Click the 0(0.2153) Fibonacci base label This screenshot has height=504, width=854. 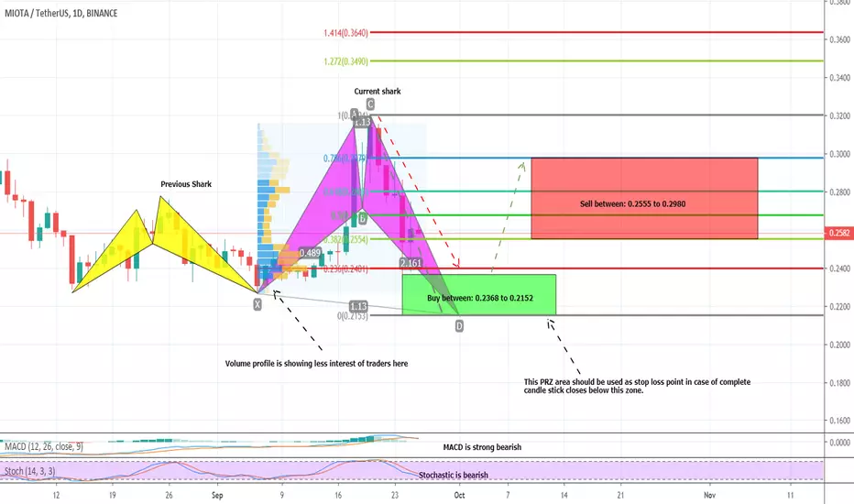point(353,316)
